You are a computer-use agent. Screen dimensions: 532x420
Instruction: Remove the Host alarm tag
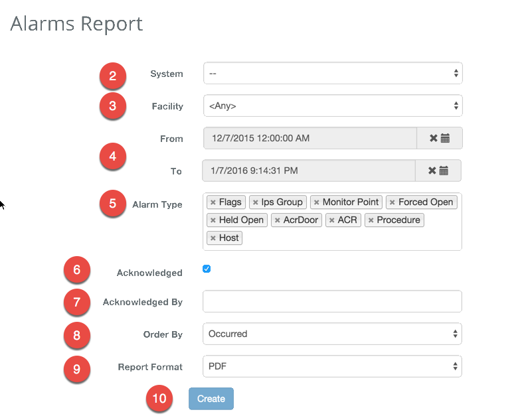[x=213, y=238]
